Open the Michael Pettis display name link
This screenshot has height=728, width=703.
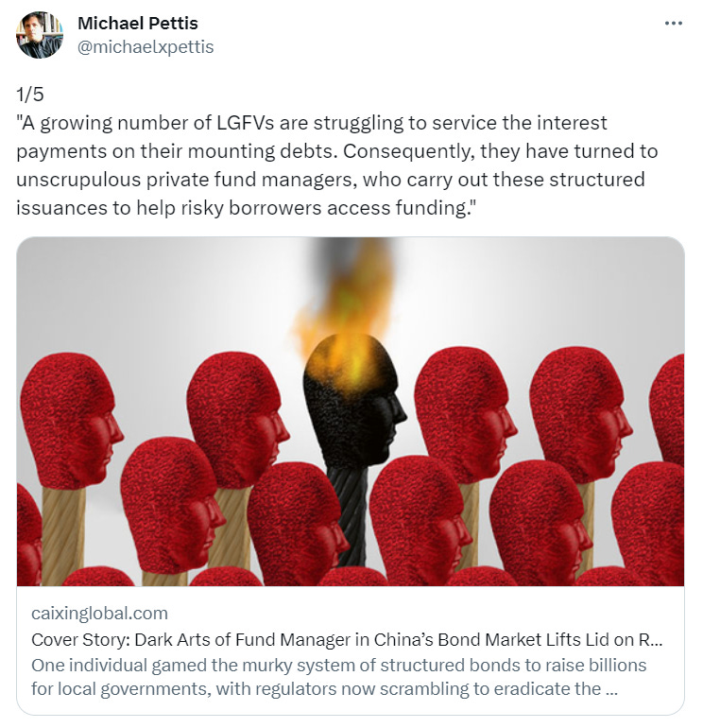[x=138, y=24]
